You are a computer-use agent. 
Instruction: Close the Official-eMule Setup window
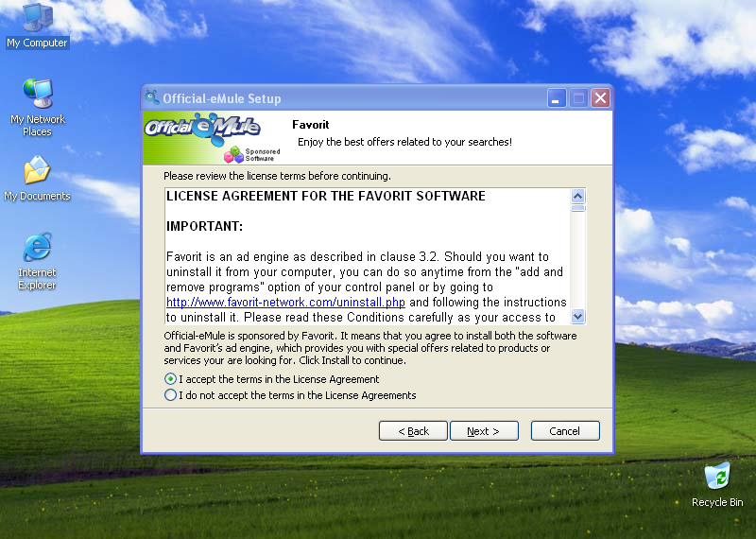click(600, 98)
